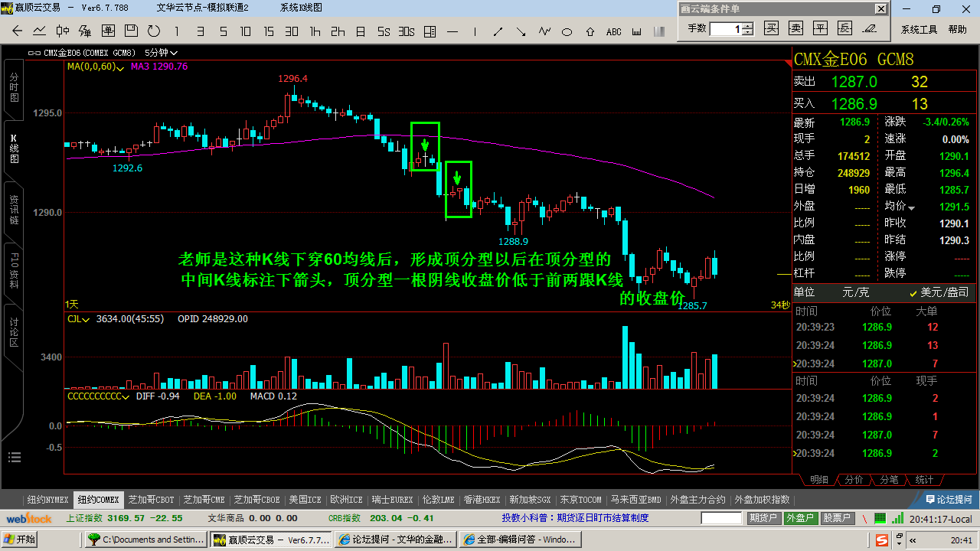
Task: Select the down-right arrow line tool
Action: click(x=521, y=31)
